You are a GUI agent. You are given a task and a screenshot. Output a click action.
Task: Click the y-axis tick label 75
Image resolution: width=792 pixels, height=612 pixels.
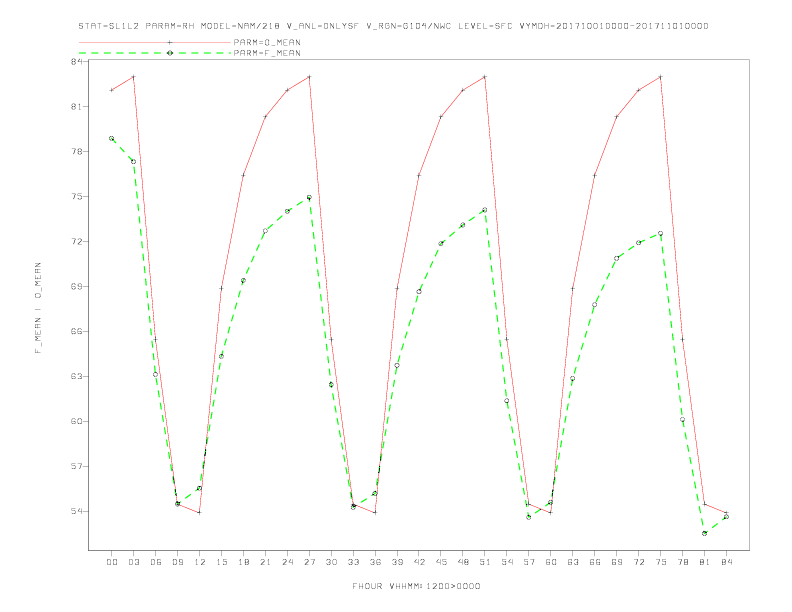click(x=76, y=196)
